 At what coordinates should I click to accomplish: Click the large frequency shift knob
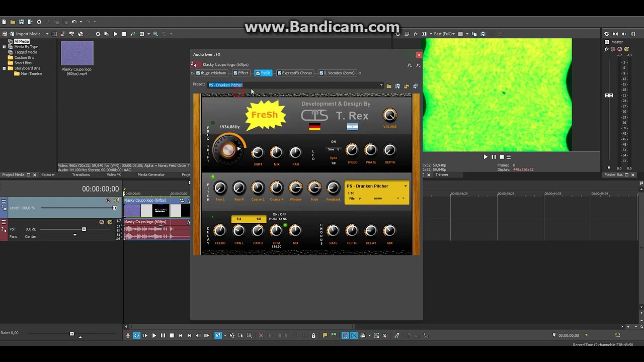(x=228, y=149)
